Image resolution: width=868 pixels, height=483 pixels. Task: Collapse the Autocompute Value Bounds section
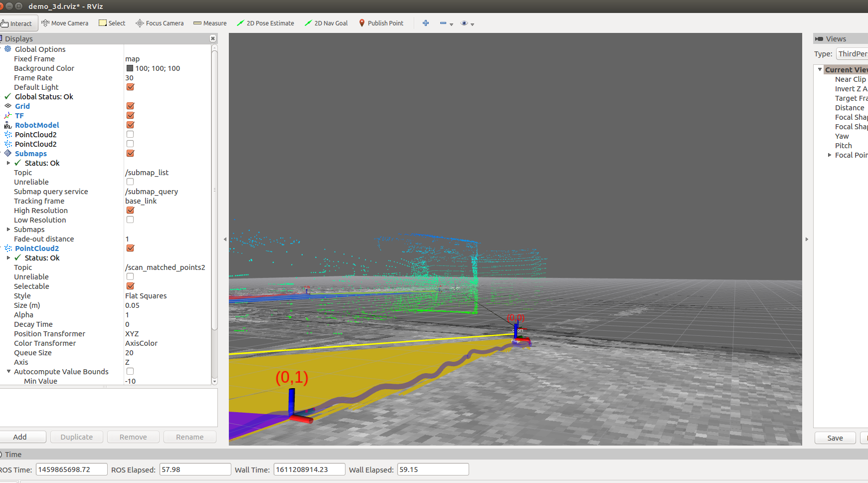tap(8, 371)
